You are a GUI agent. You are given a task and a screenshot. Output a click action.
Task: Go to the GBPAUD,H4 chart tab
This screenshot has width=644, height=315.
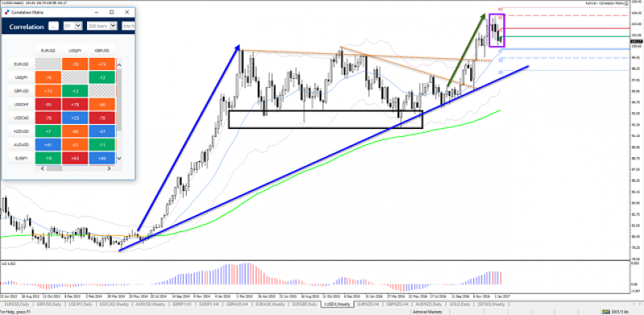(237, 305)
